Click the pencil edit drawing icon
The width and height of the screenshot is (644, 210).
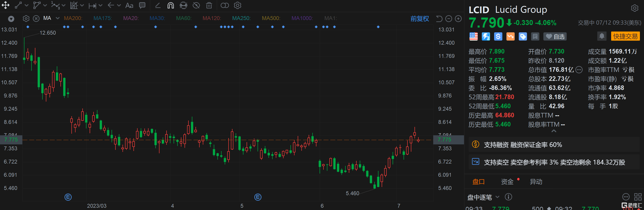coord(157,5)
